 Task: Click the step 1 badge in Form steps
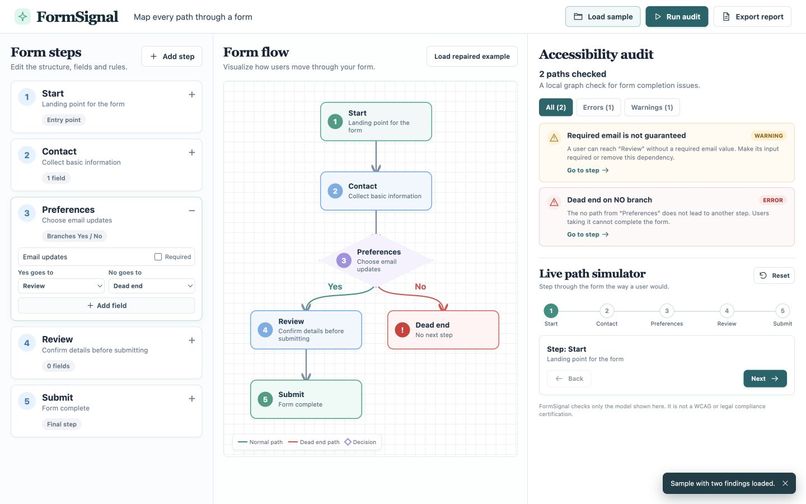pyautogui.click(x=27, y=97)
